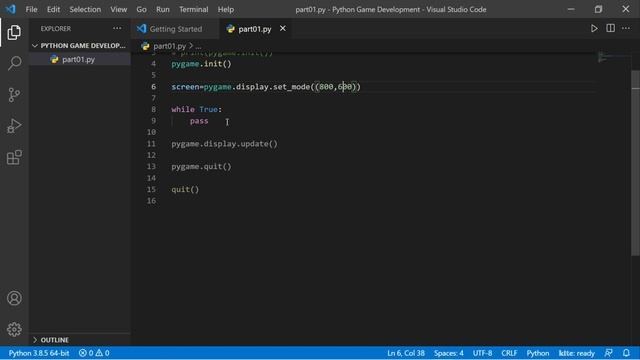Open the Source Control view icon
Image resolution: width=640 pixels, height=360 pixels.
click(x=14, y=95)
